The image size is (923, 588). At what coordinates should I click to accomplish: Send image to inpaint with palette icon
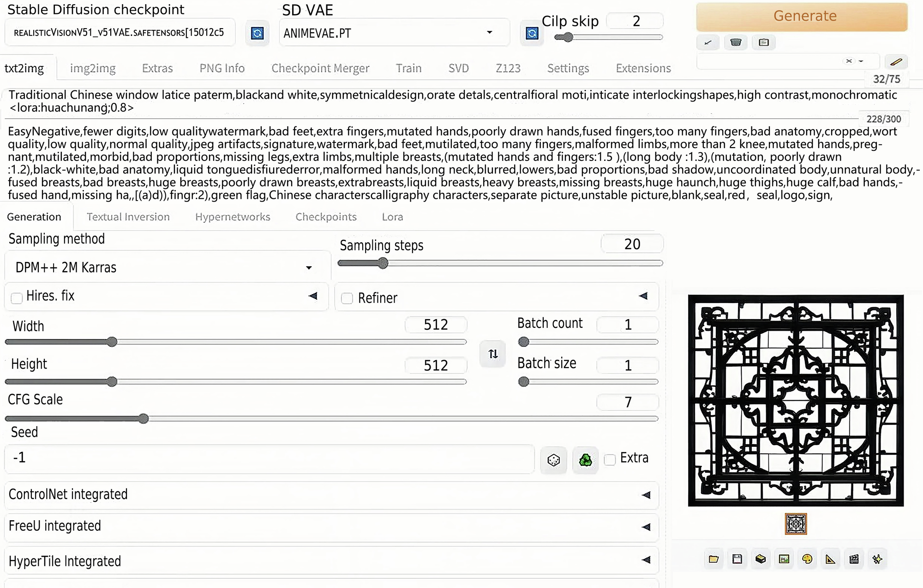807,559
